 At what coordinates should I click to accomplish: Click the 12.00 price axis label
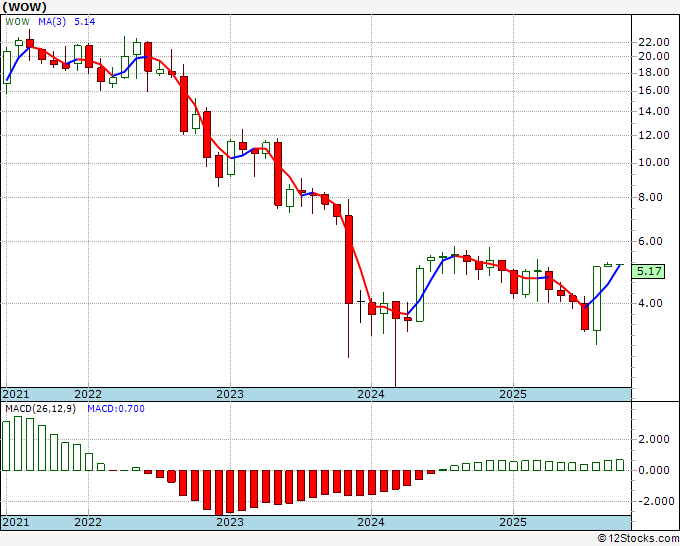tap(654, 135)
